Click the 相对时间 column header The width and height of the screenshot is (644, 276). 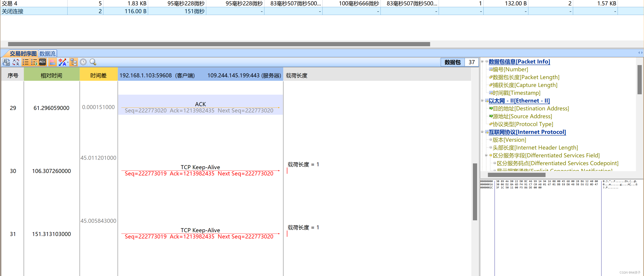tap(51, 76)
